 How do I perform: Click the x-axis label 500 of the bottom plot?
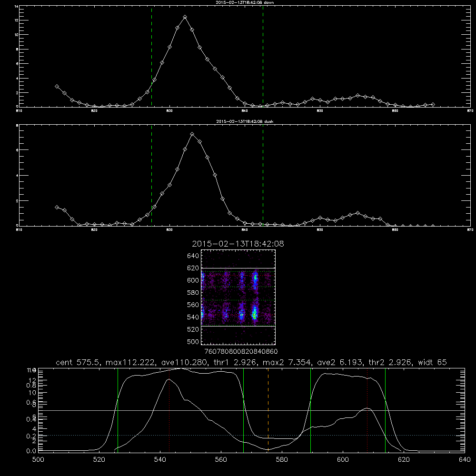[x=38, y=460]
